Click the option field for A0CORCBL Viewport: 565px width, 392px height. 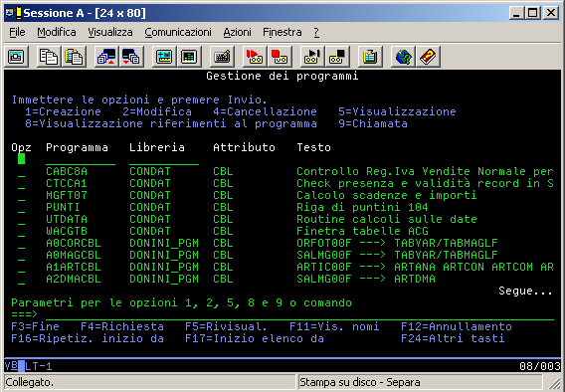tap(21, 243)
